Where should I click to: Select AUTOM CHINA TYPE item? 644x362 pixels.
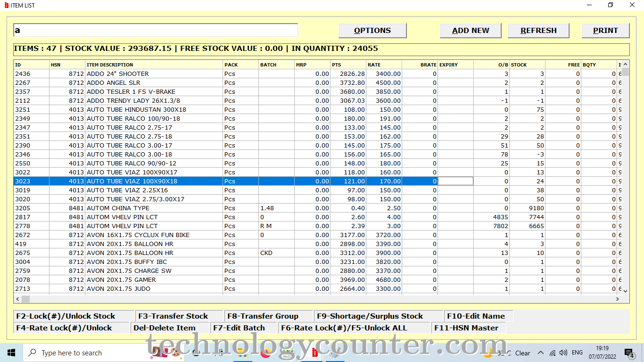[x=317, y=208]
